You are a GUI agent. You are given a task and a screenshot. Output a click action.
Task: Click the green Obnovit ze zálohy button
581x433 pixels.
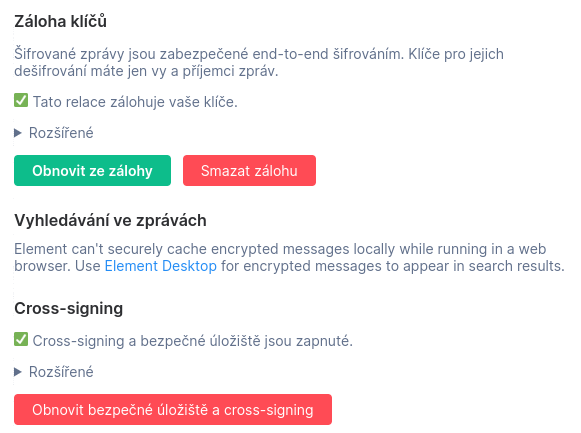tap(92, 170)
